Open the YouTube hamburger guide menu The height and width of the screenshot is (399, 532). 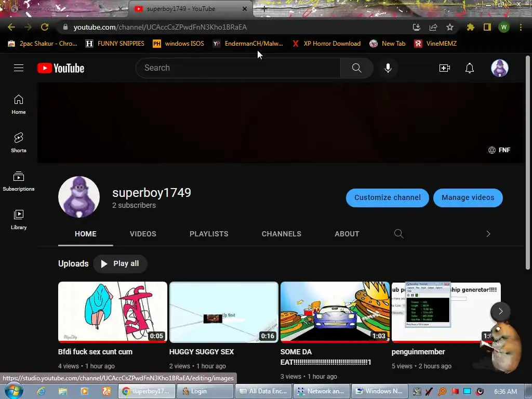[x=19, y=68]
